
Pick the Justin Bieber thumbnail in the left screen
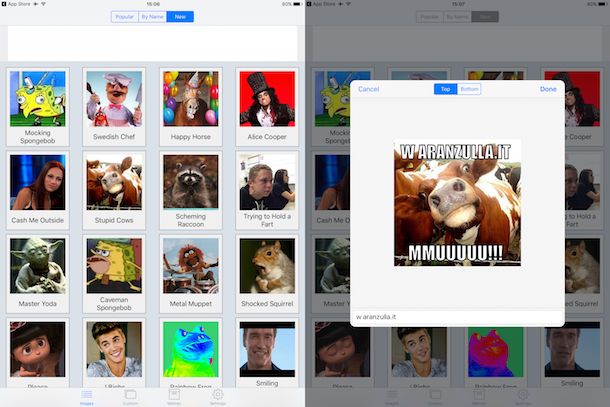pyautogui.click(x=114, y=349)
